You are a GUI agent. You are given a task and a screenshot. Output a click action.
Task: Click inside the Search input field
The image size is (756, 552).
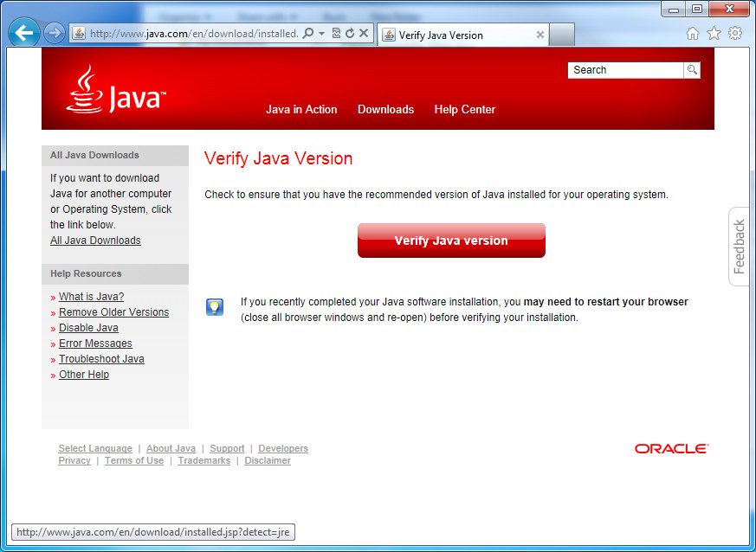[625, 70]
